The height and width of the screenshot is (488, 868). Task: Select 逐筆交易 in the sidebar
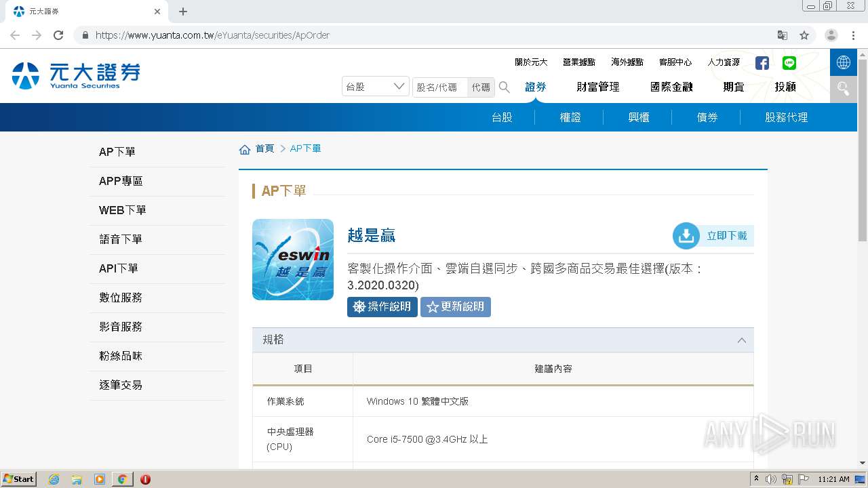(x=157, y=385)
